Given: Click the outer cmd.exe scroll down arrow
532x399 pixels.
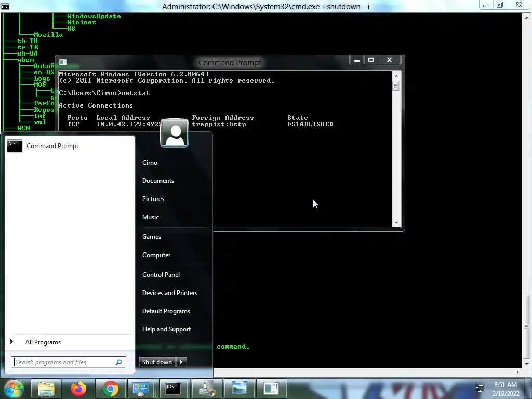Looking at the screenshot, I should pyautogui.click(x=526, y=364).
